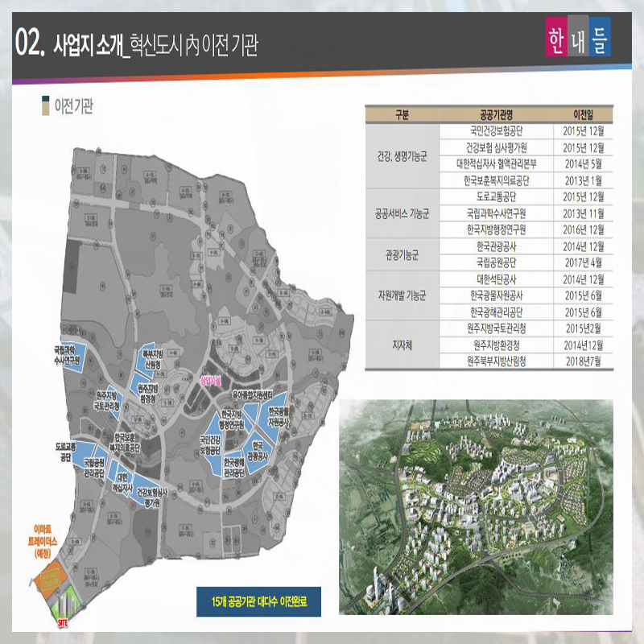644x644 pixels.
Task: Click 한국지방행정연구원 in the table
Action: click(496, 230)
